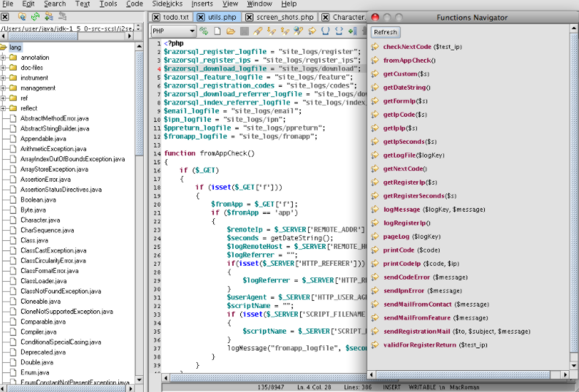
Task: Click the green refresh icon in file browser
Action: pyautogui.click(x=35, y=16)
